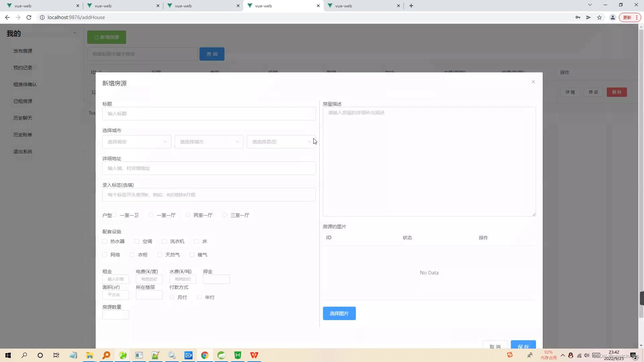Open Notepad from the taskbar
The width and height of the screenshot is (644, 362).
tap(73, 355)
